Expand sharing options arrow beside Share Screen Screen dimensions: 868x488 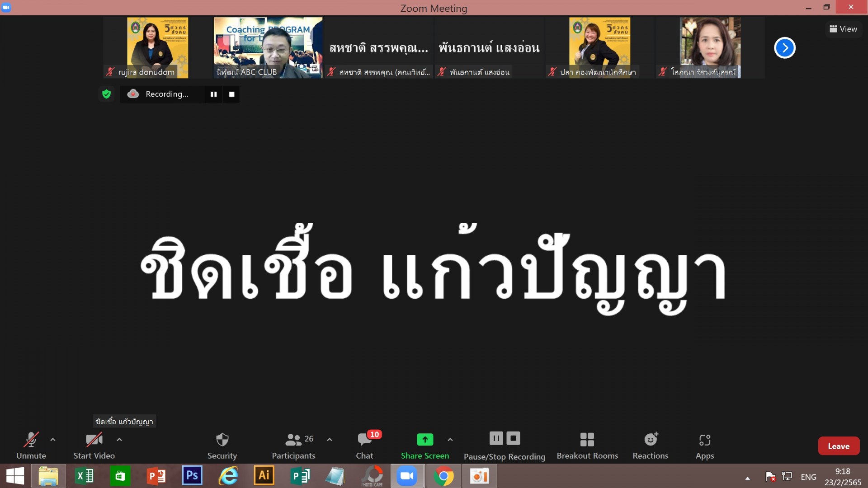[x=450, y=439]
